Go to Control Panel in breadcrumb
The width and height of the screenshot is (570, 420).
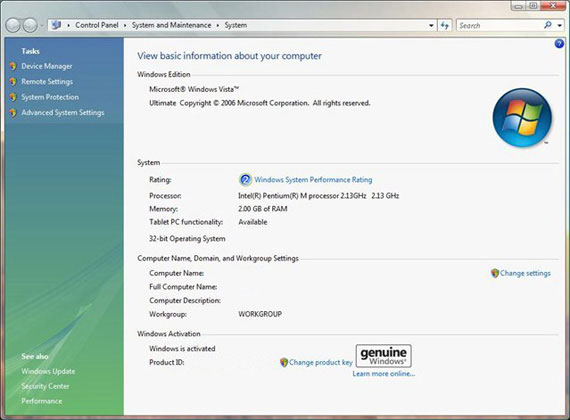pyautogui.click(x=97, y=25)
